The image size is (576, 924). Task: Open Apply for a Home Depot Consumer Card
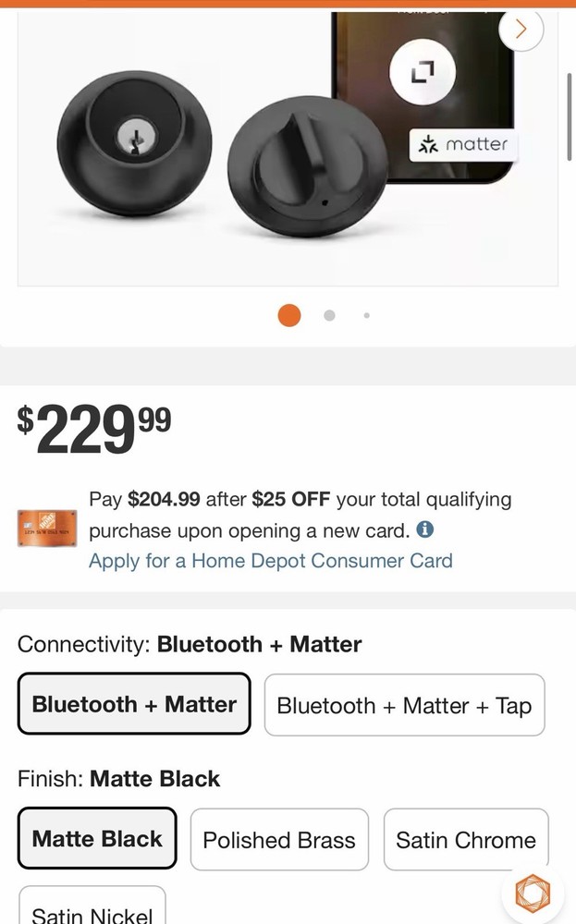(270, 561)
